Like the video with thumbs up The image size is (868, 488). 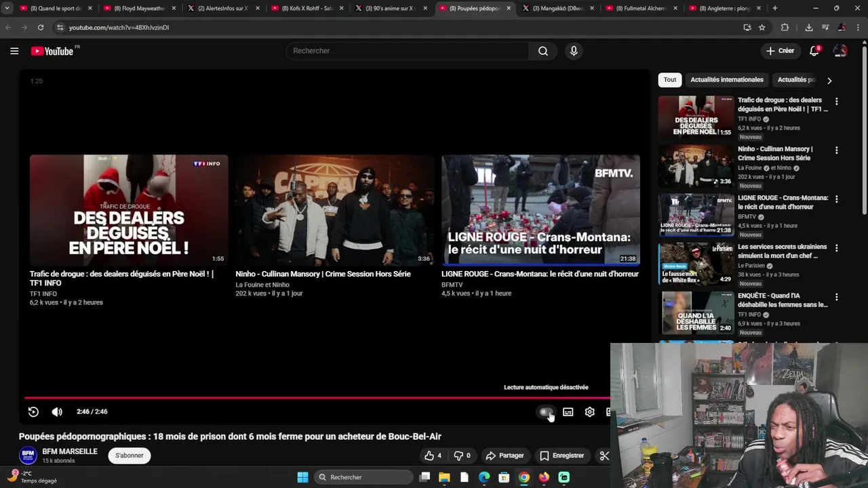[x=433, y=455]
